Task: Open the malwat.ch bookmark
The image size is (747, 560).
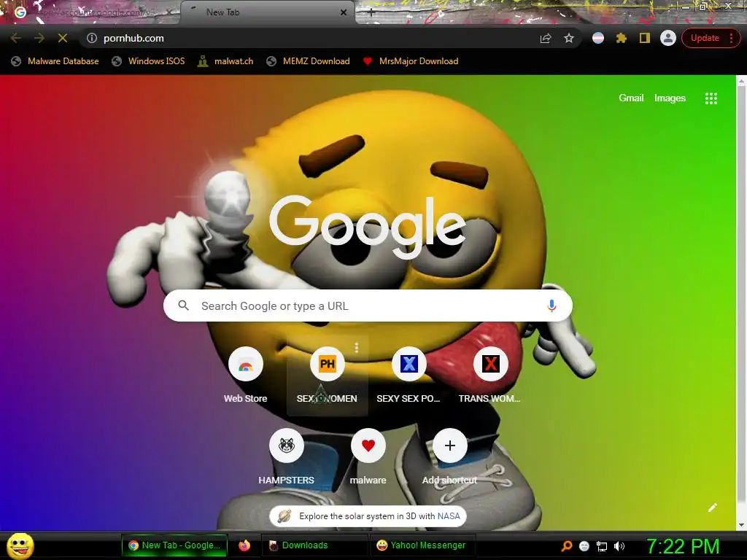Action: (x=225, y=61)
